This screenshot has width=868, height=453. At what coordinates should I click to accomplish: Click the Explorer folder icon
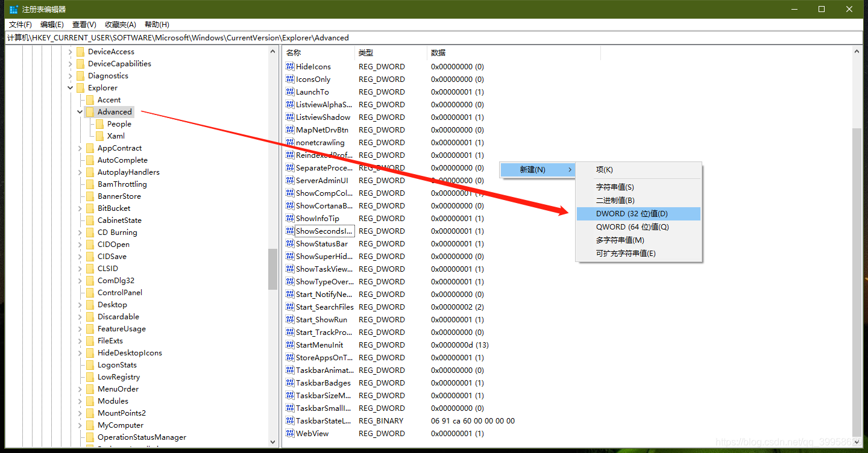pyautogui.click(x=80, y=87)
